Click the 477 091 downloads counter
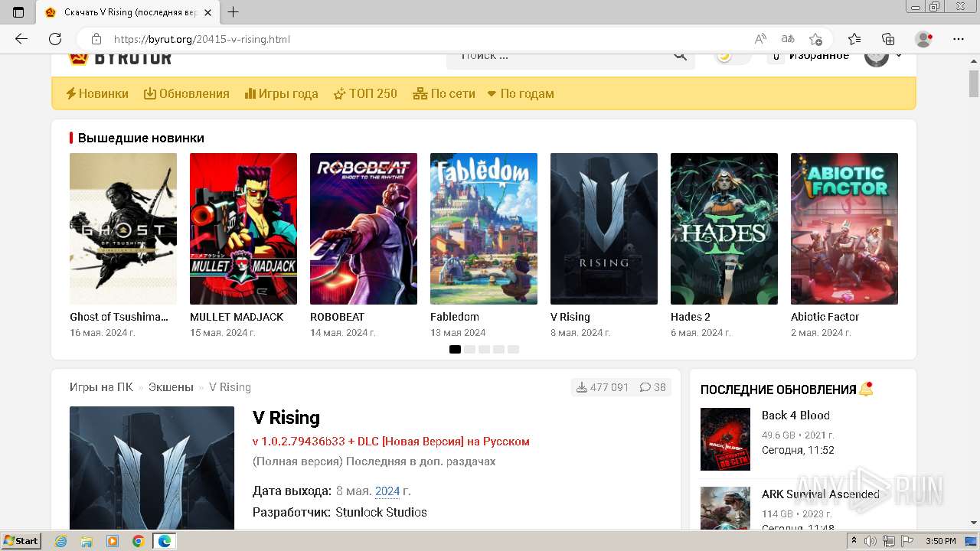The height and width of the screenshot is (551, 980). tap(603, 387)
